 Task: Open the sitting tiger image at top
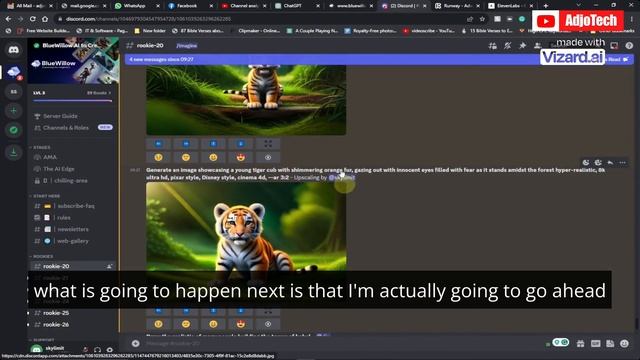246,100
